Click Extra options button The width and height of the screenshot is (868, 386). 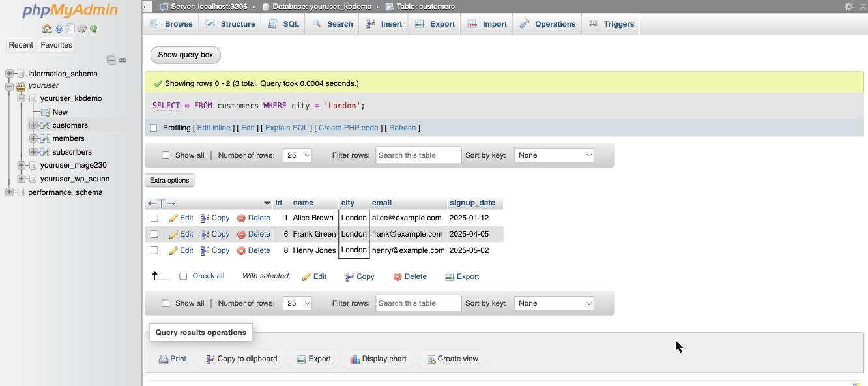[169, 181]
